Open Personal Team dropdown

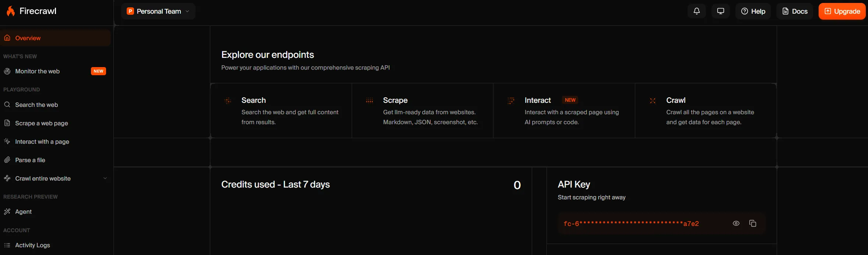pos(158,11)
